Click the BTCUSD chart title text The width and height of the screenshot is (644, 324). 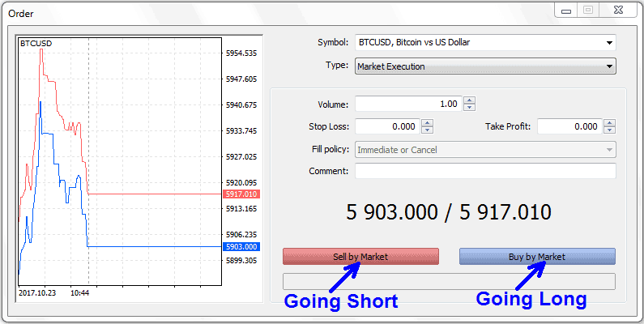coord(36,44)
